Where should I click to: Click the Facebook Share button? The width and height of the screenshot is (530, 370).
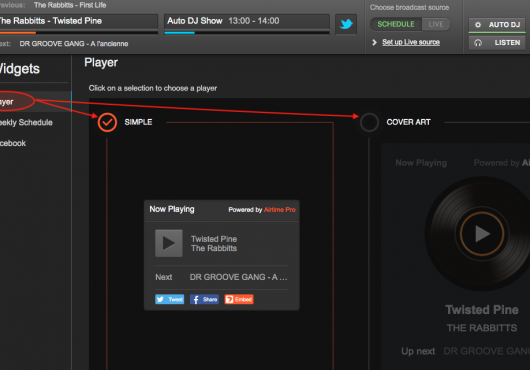pos(204,299)
